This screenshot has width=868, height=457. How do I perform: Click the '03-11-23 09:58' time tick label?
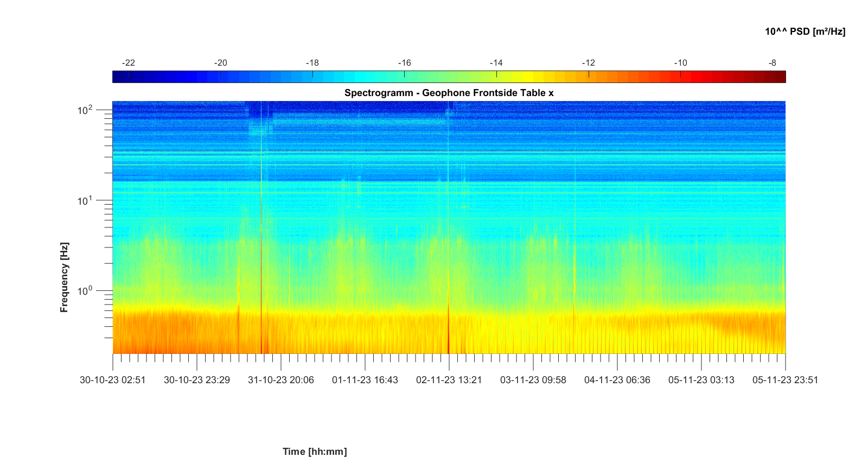point(533,380)
